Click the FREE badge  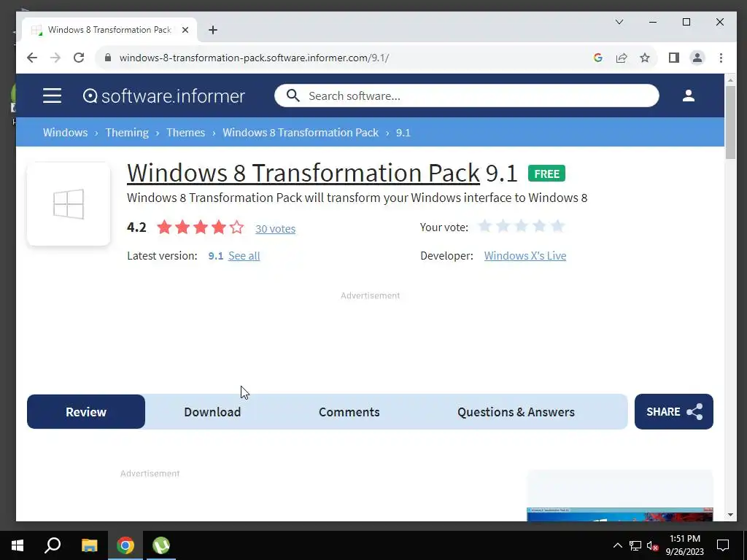pyautogui.click(x=546, y=174)
